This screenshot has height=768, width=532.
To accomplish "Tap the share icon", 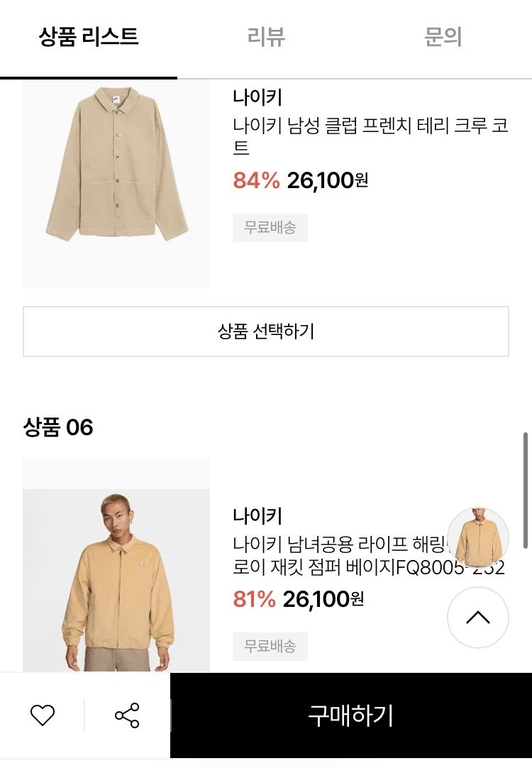I will click(x=127, y=715).
